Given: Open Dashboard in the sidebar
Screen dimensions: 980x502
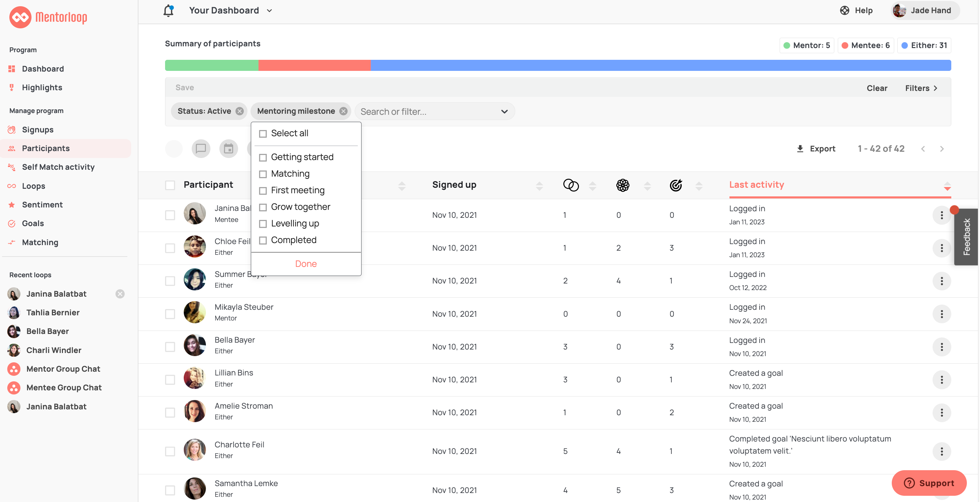Looking at the screenshot, I should [x=43, y=69].
